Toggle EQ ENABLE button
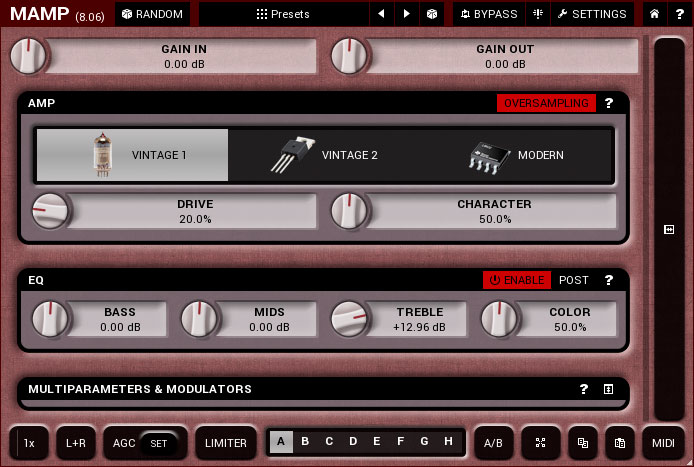The image size is (694, 467). tap(517, 280)
